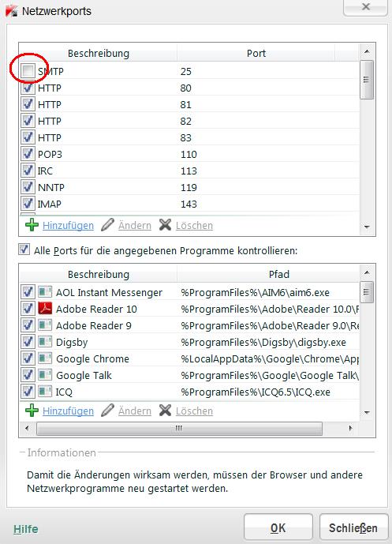Screen dimensions: 392x544
Task: Click the X Löschen icon under ports list
Action: click(165, 225)
